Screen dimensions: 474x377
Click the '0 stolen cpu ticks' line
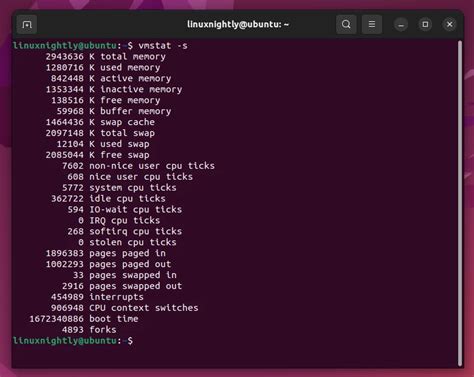[x=127, y=242]
